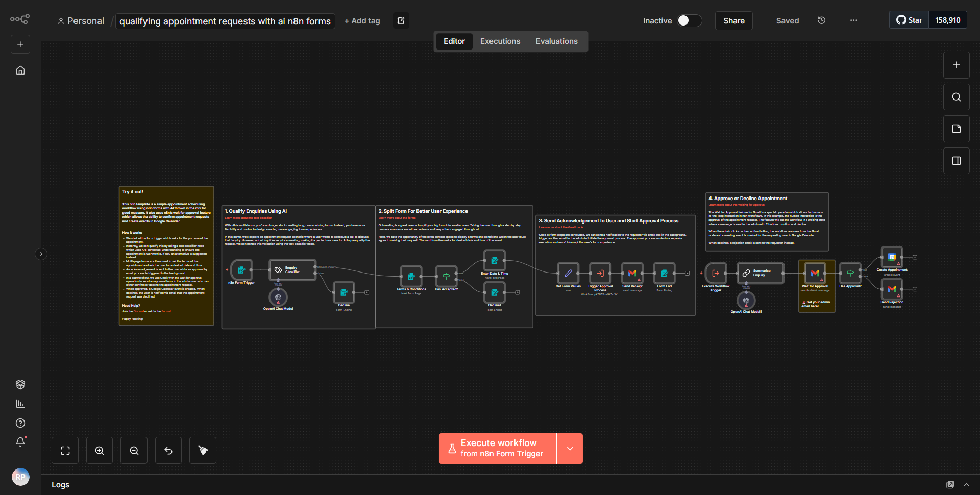980x495 pixels.
Task: Switch to the Executions tab
Action: click(x=500, y=41)
